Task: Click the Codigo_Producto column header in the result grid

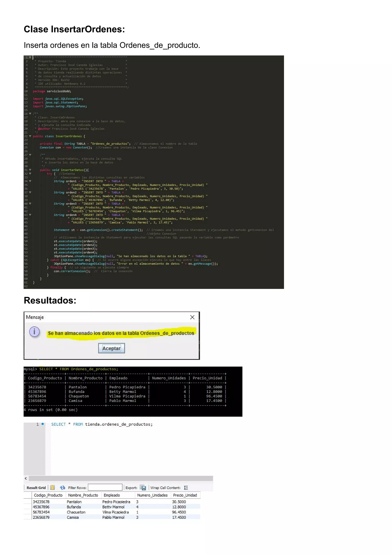Action: pyautogui.click(x=48, y=495)
